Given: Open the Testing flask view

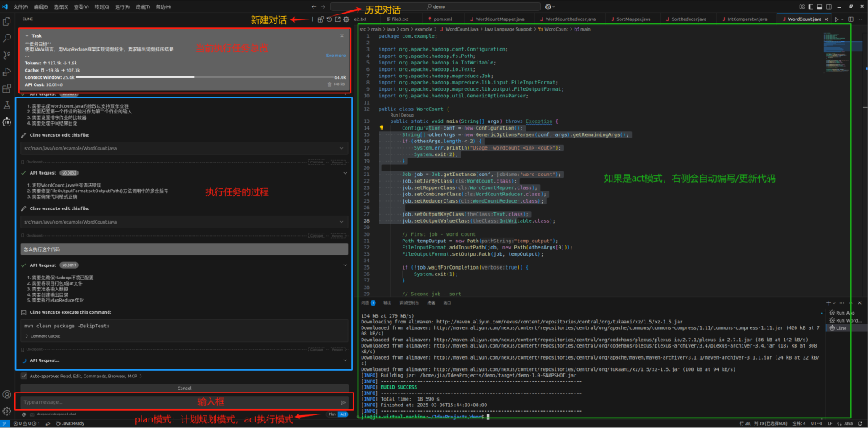Looking at the screenshot, I should [7, 105].
